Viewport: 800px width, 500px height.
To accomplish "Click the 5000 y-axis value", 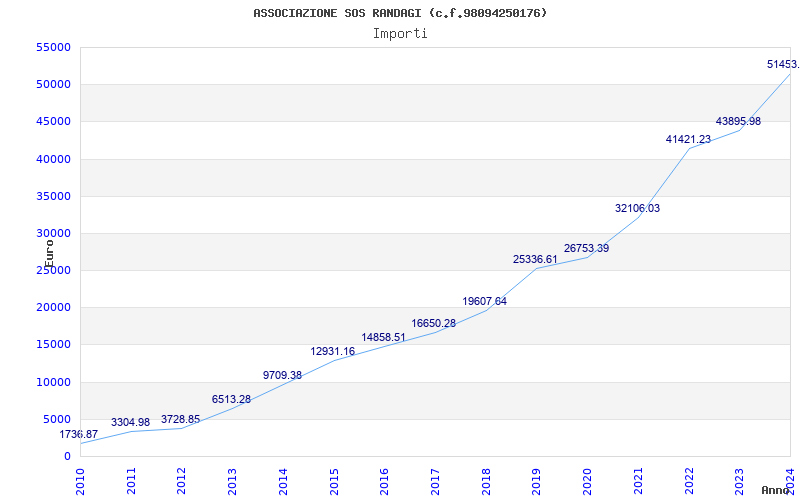I will [x=59, y=419].
